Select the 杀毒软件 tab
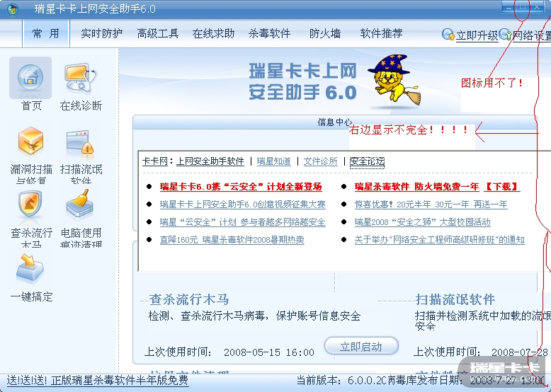 [x=269, y=33]
